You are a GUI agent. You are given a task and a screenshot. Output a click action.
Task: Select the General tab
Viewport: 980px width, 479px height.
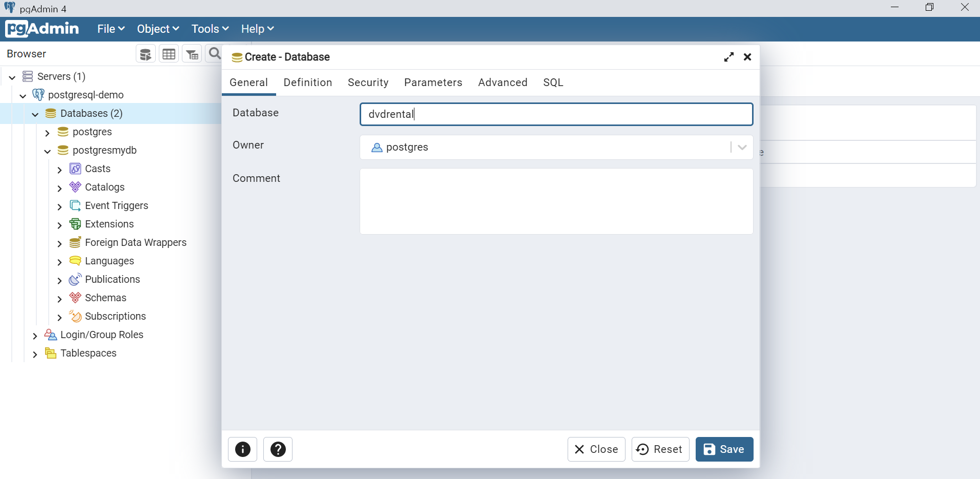248,82
